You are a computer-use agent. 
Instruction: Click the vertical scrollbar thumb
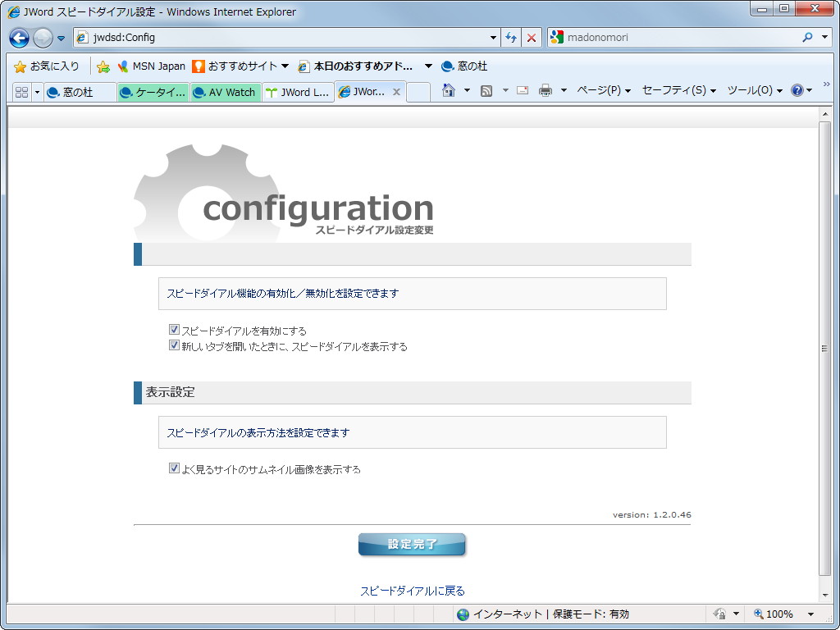[825, 349]
